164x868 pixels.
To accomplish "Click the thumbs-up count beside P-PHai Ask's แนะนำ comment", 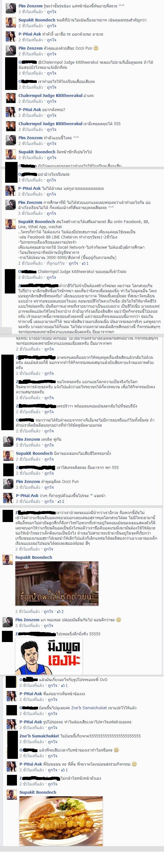I will [x=61, y=502].
